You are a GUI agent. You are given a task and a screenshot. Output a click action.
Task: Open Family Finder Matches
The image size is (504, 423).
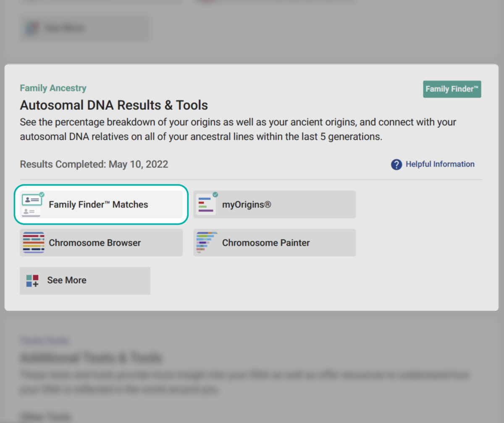[x=101, y=204]
